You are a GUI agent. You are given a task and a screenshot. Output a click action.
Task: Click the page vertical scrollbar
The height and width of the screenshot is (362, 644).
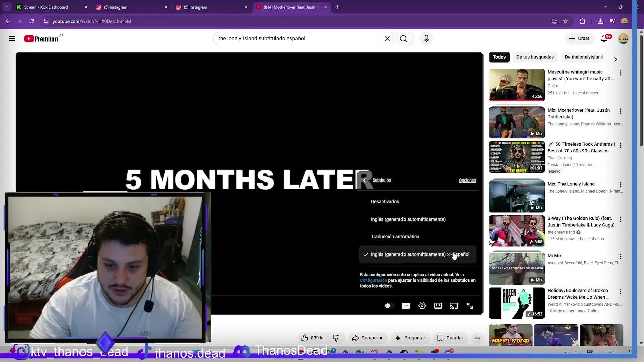click(641, 90)
